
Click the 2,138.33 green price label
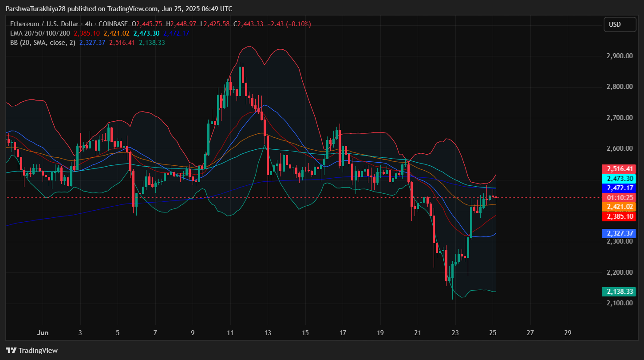tap(619, 292)
